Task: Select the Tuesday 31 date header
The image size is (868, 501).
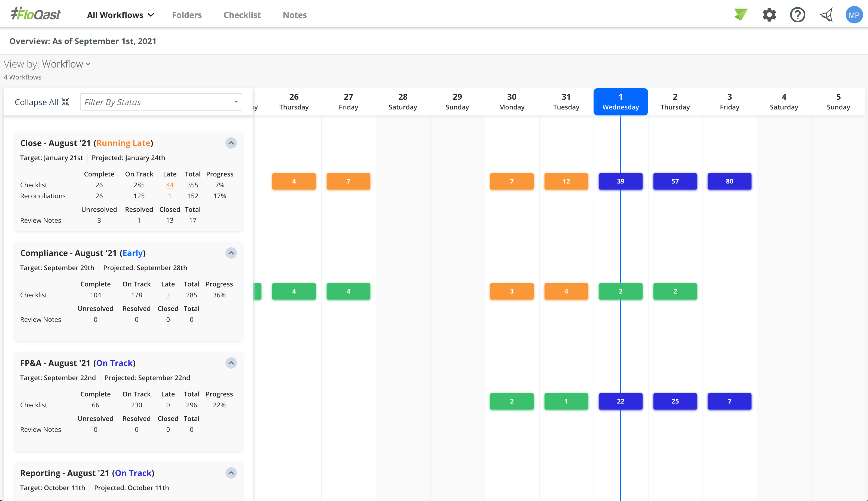Action: coord(566,102)
